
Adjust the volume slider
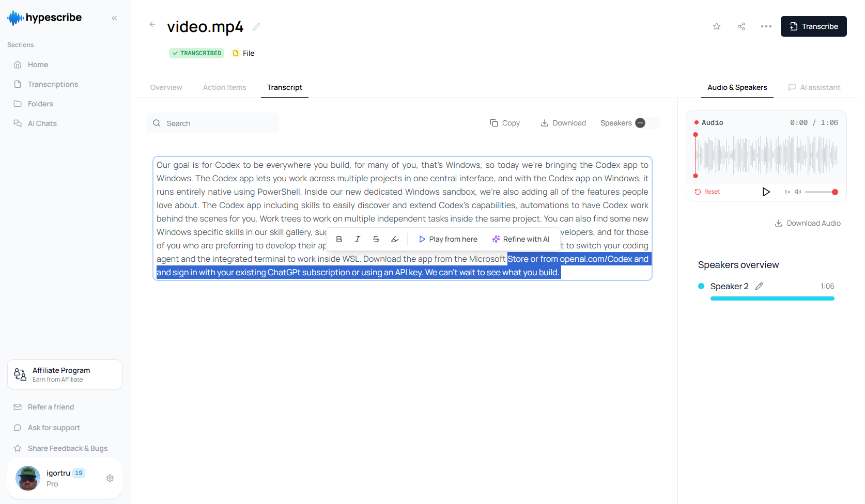821,192
